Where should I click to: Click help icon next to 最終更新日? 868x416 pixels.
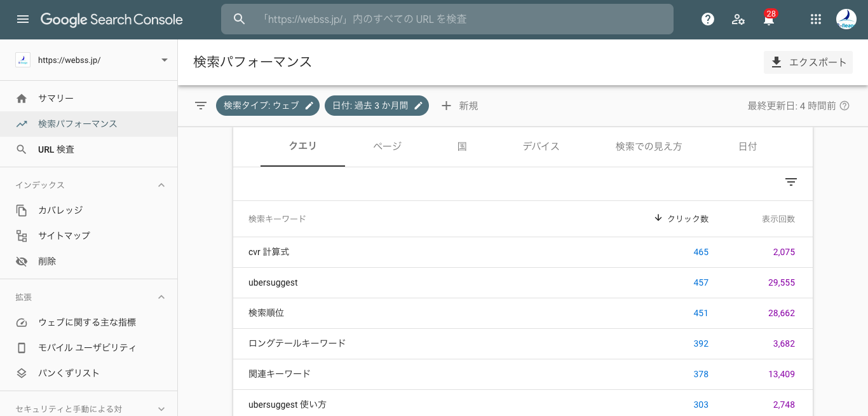click(x=844, y=106)
